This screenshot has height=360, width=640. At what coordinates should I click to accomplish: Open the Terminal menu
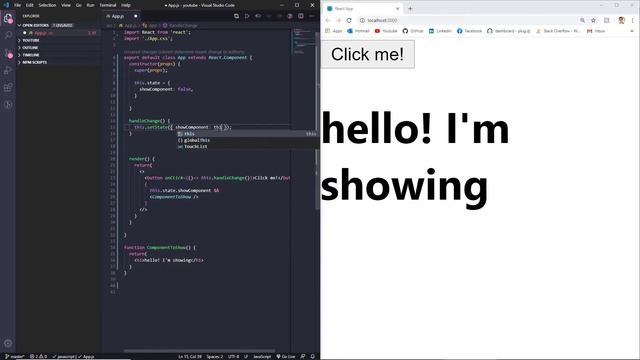click(x=108, y=5)
